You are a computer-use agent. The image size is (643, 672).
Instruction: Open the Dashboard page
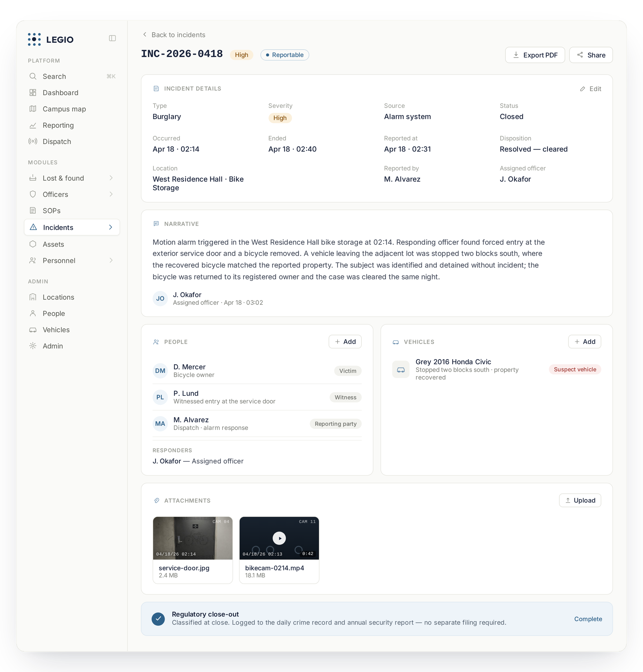pyautogui.click(x=72, y=93)
